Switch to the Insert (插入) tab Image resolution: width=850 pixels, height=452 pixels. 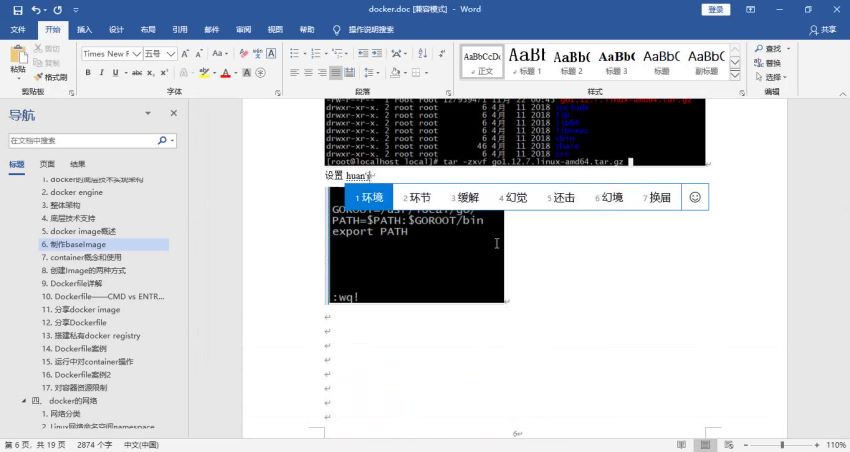coord(85,30)
